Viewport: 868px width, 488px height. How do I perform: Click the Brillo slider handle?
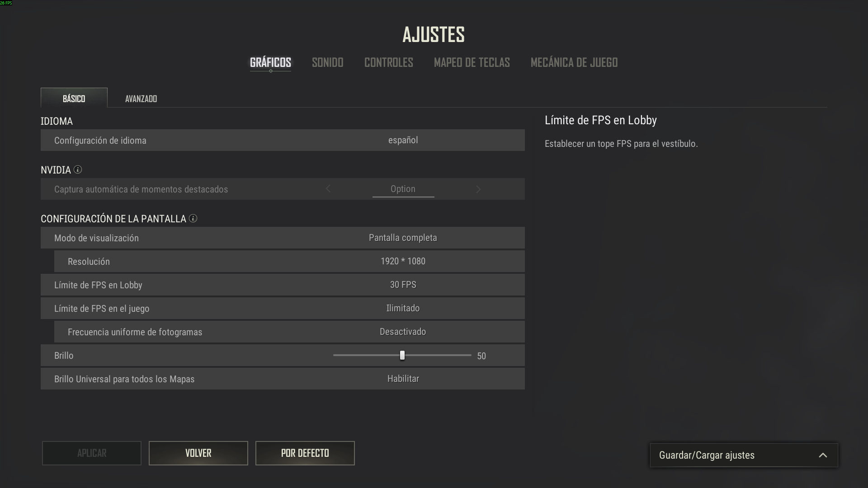[402, 355]
